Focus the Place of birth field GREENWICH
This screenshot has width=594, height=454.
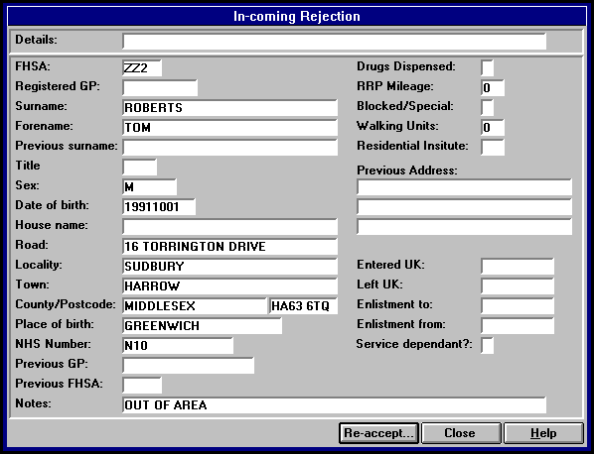pos(202,326)
